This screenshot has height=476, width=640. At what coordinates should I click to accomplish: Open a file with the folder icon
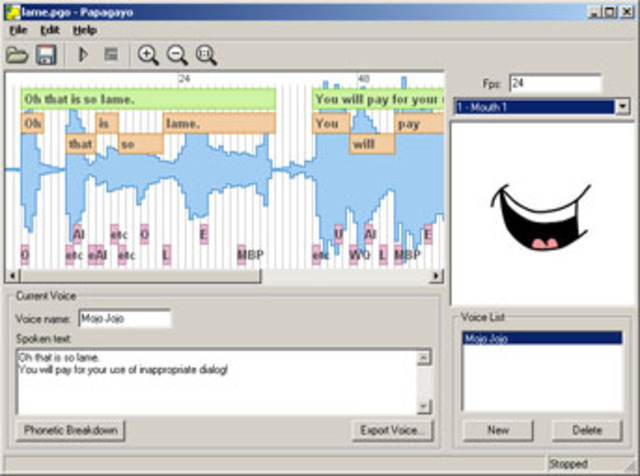coord(17,55)
